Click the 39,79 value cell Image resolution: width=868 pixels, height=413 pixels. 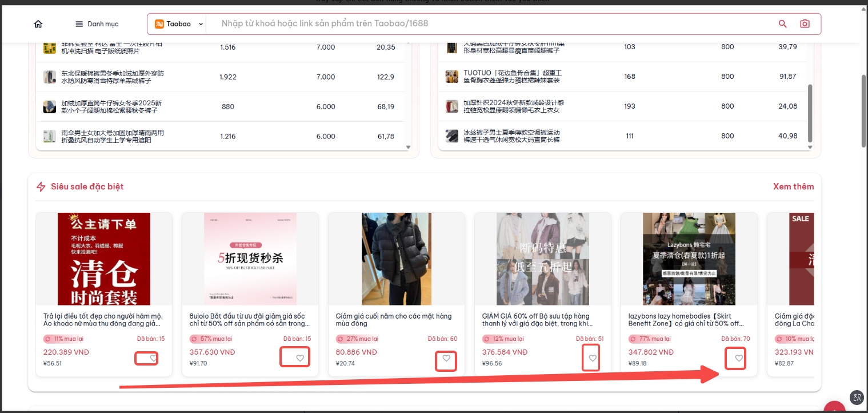click(788, 47)
